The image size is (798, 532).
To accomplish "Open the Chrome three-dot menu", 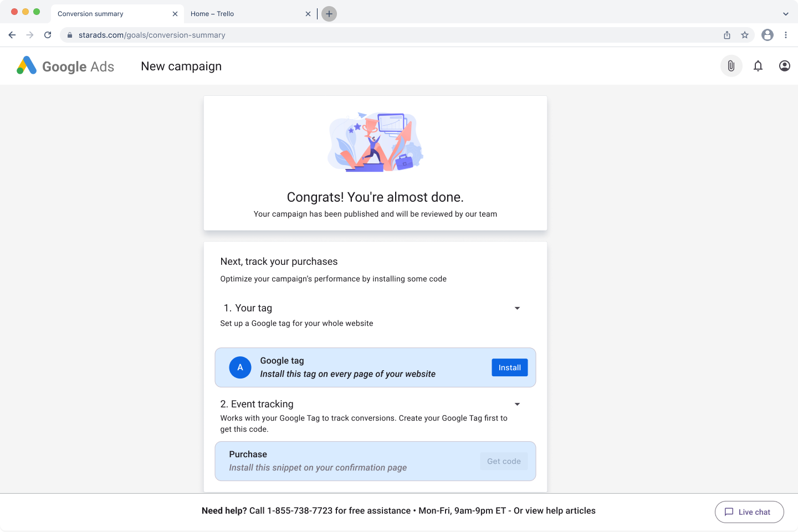I will (x=786, y=35).
